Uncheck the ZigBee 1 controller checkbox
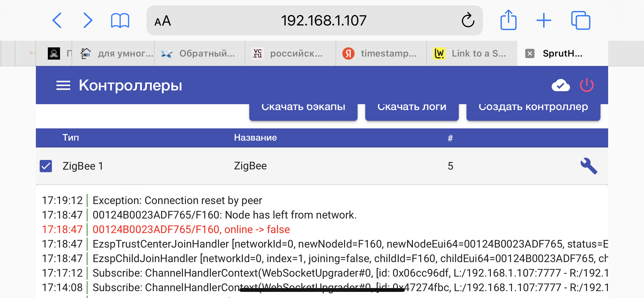This screenshot has height=298, width=644. pyautogui.click(x=46, y=166)
